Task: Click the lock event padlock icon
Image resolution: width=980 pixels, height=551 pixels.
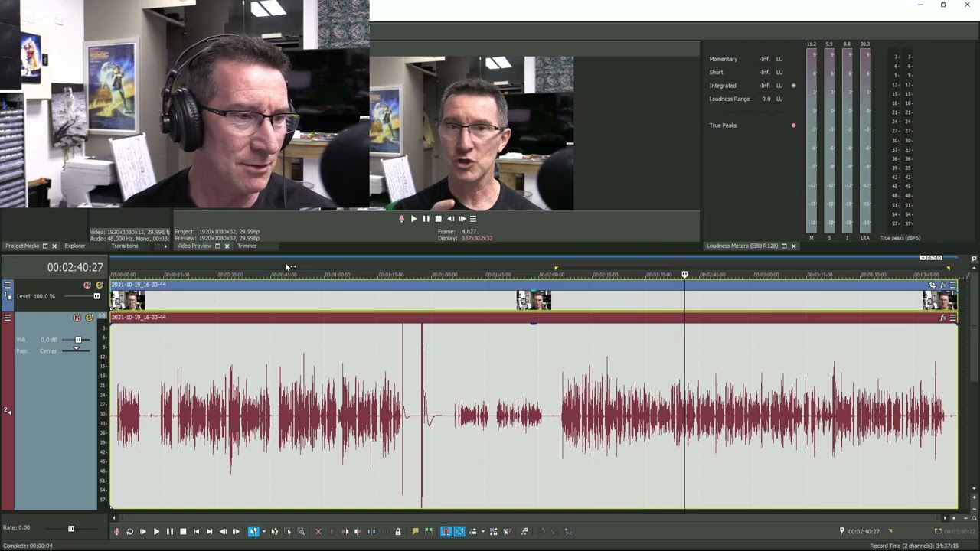Action: pos(398,531)
